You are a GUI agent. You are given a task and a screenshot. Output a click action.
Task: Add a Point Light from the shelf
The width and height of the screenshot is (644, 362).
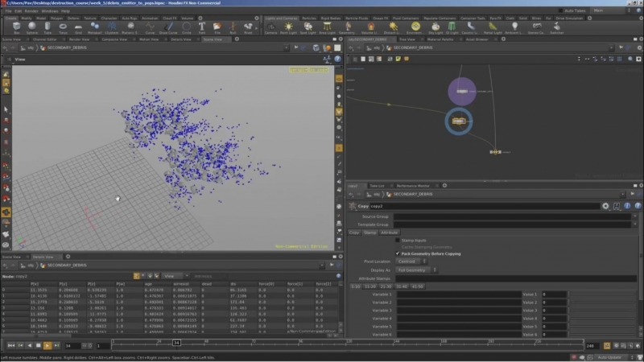pos(288,27)
